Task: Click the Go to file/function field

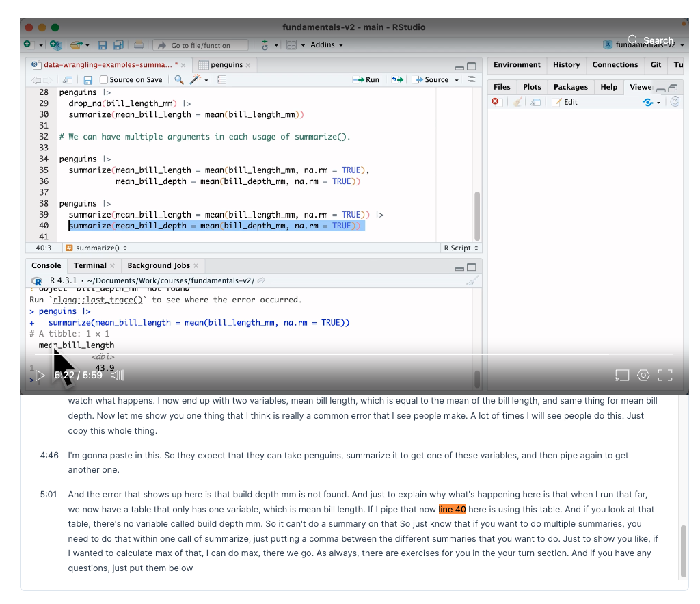Action: [x=200, y=45]
